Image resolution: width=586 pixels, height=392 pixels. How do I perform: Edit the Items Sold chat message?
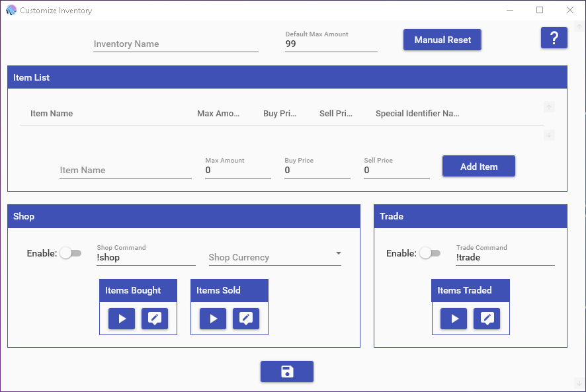point(246,319)
